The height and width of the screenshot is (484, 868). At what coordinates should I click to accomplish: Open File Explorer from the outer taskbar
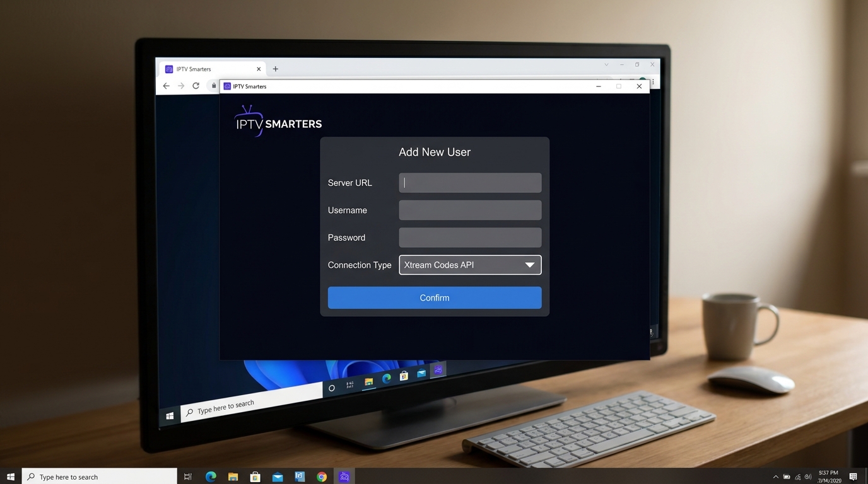233,476
